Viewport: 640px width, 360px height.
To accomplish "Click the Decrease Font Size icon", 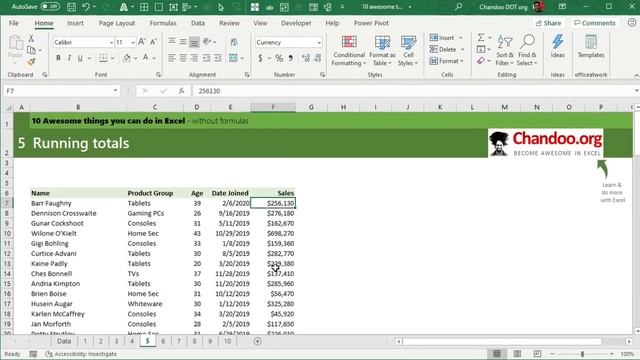I will [153, 42].
